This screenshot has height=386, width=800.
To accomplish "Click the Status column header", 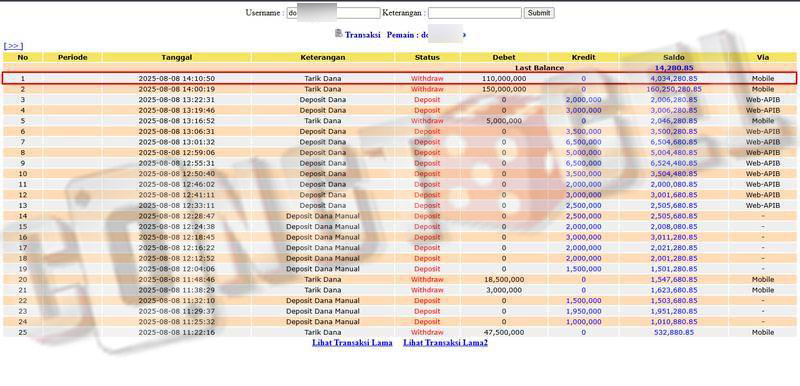I will coord(427,57).
